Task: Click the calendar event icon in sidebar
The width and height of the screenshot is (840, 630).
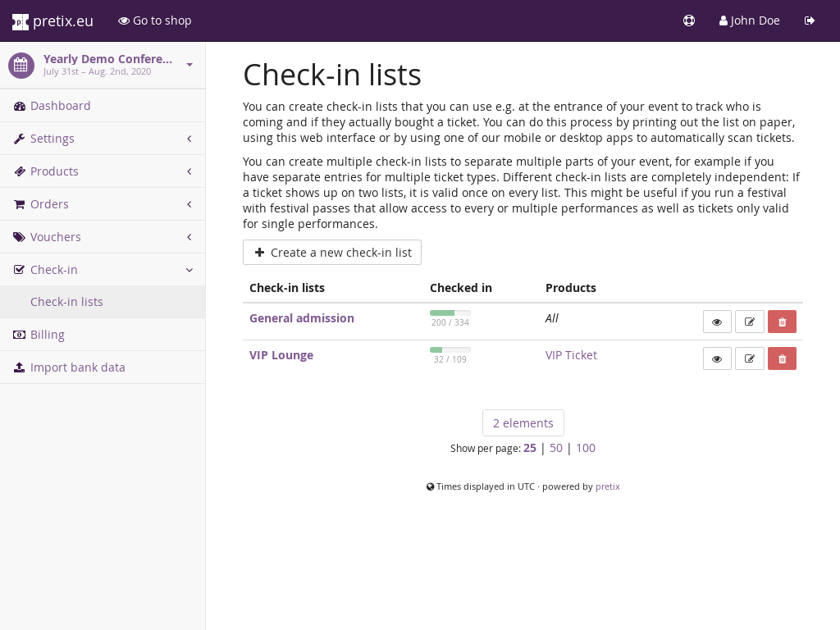Action: (x=21, y=65)
